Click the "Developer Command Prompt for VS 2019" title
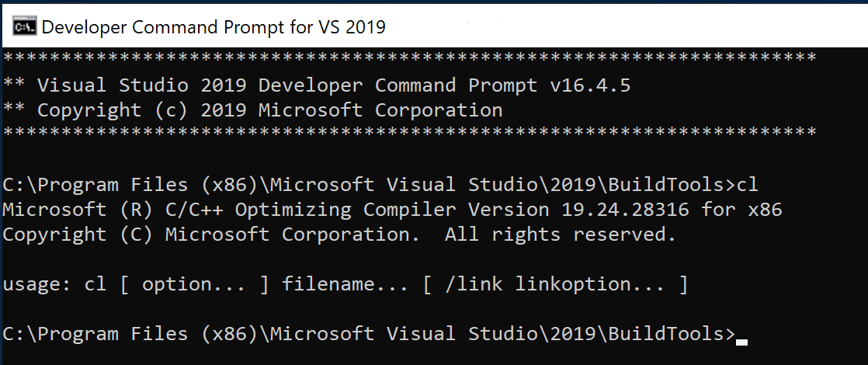This screenshot has width=868, height=365. tap(214, 27)
